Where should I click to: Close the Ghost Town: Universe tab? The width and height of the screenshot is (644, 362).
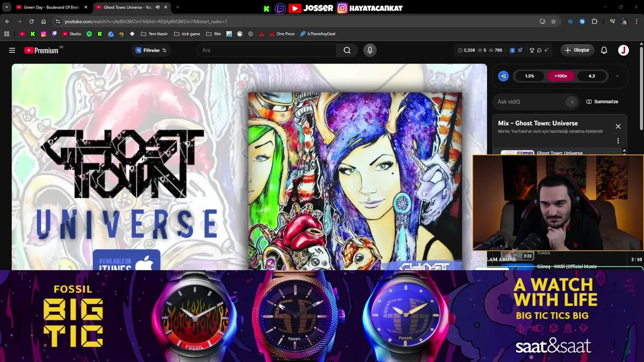pyautogui.click(x=166, y=7)
